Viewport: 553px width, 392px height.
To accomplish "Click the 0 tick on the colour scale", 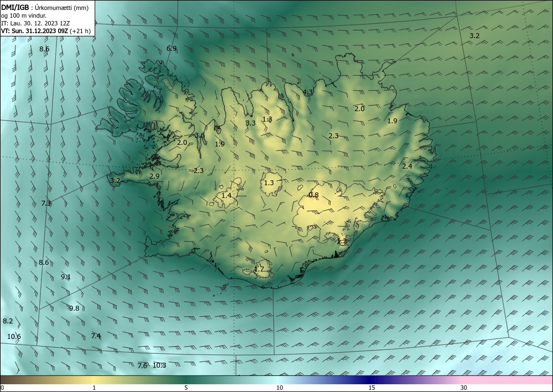I will (x=2, y=388).
